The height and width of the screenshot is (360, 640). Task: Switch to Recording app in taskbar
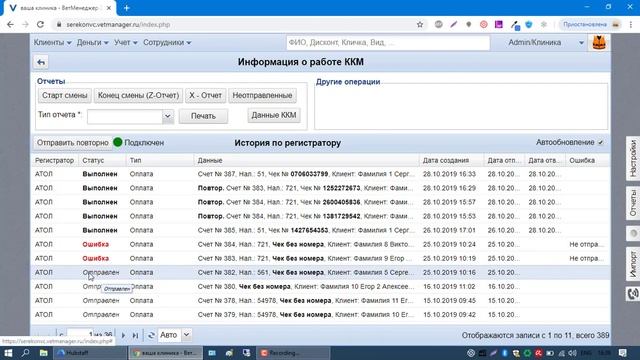tap(293, 353)
